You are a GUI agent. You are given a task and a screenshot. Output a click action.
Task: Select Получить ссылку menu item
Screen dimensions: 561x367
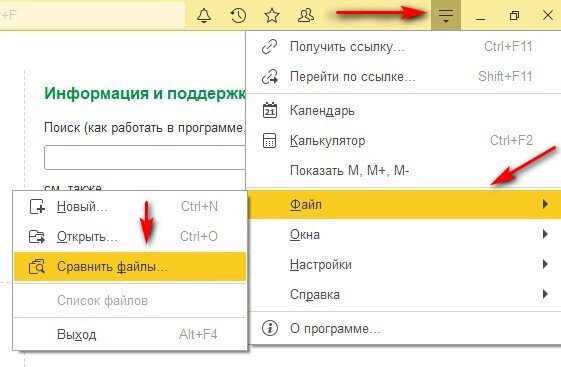[404, 47]
